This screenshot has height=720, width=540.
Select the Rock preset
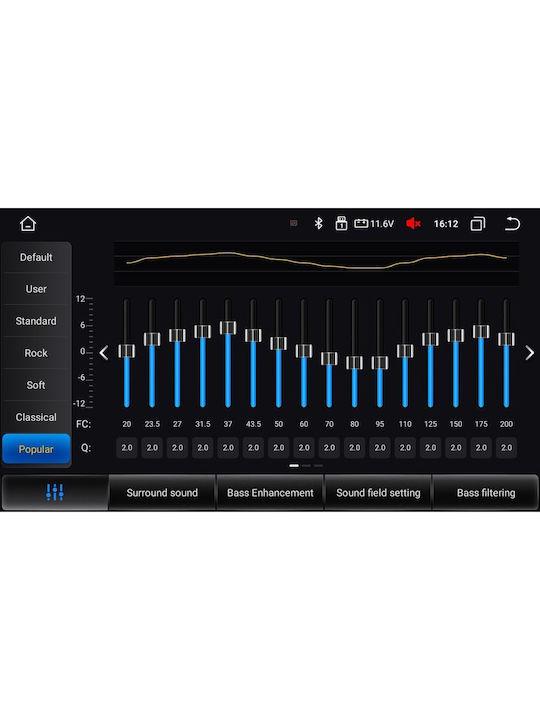click(x=36, y=353)
